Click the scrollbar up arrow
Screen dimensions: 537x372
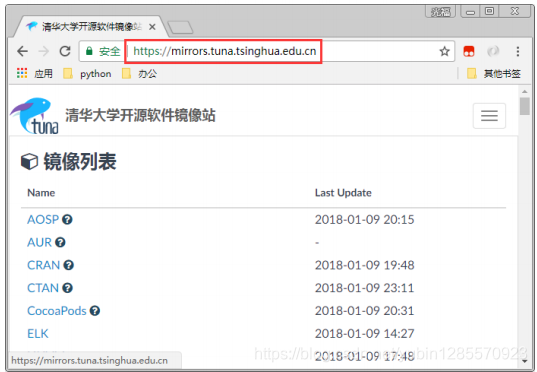pos(524,91)
